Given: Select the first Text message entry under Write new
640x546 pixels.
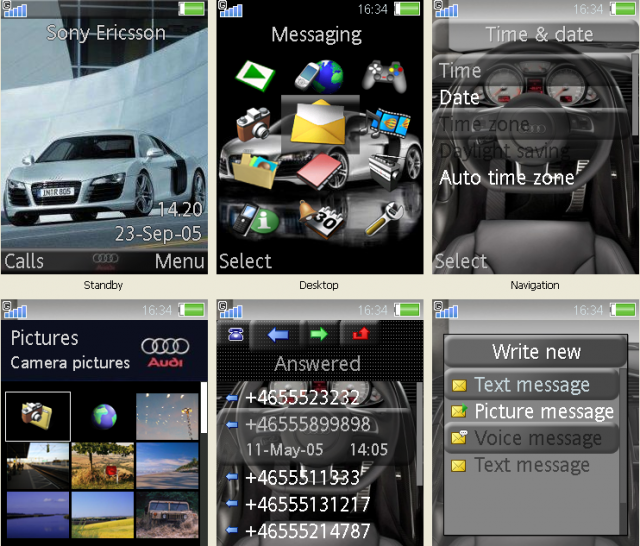Looking at the screenshot, I should click(532, 385).
